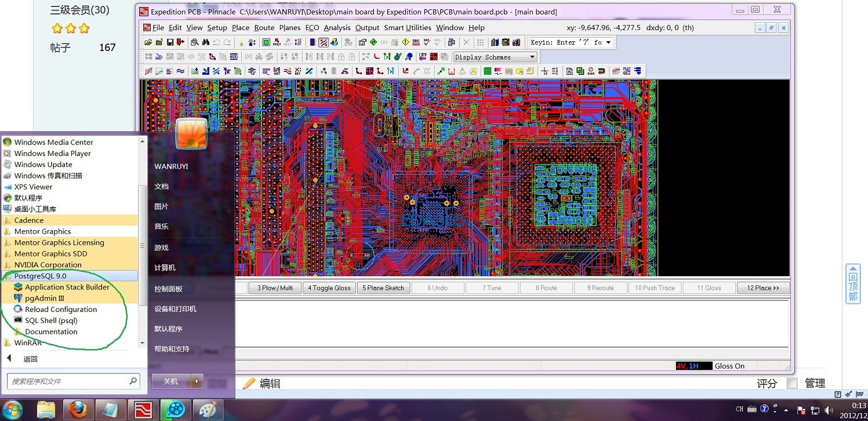
Task: Click the Save floppy disk icon
Action: click(170, 42)
